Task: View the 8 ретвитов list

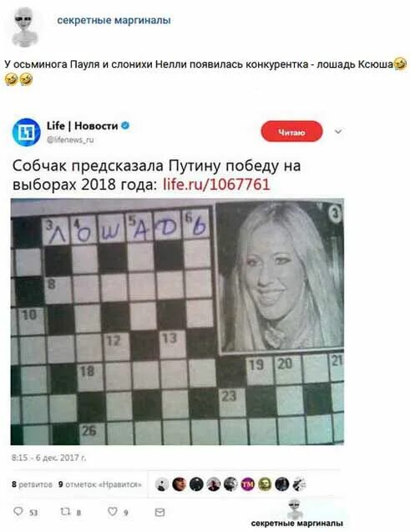Action: point(32,484)
